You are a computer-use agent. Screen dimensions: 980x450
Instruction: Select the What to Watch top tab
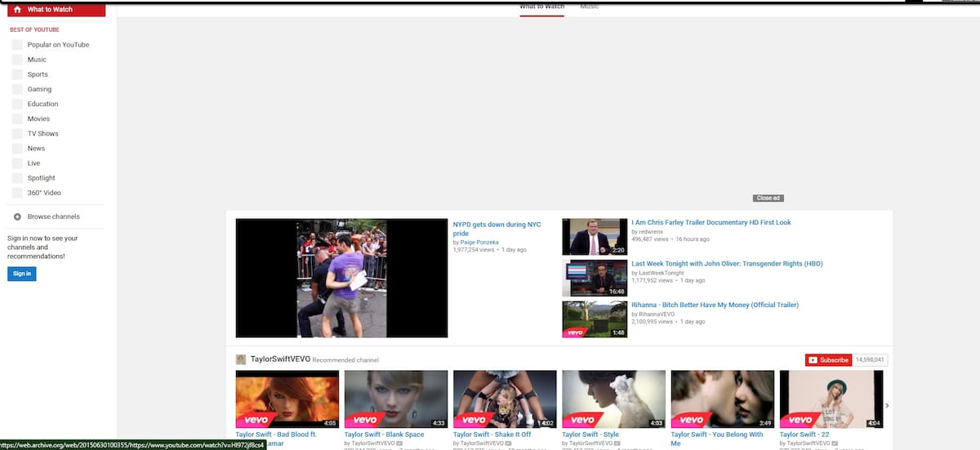pyautogui.click(x=542, y=7)
